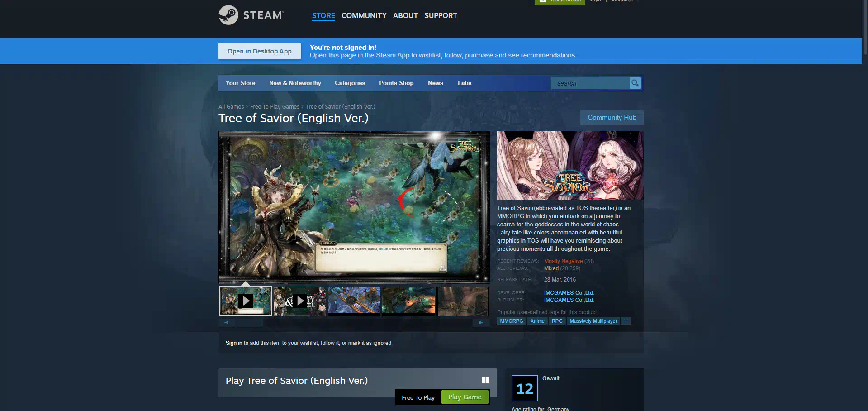Play the first video thumbnail

coord(246,301)
